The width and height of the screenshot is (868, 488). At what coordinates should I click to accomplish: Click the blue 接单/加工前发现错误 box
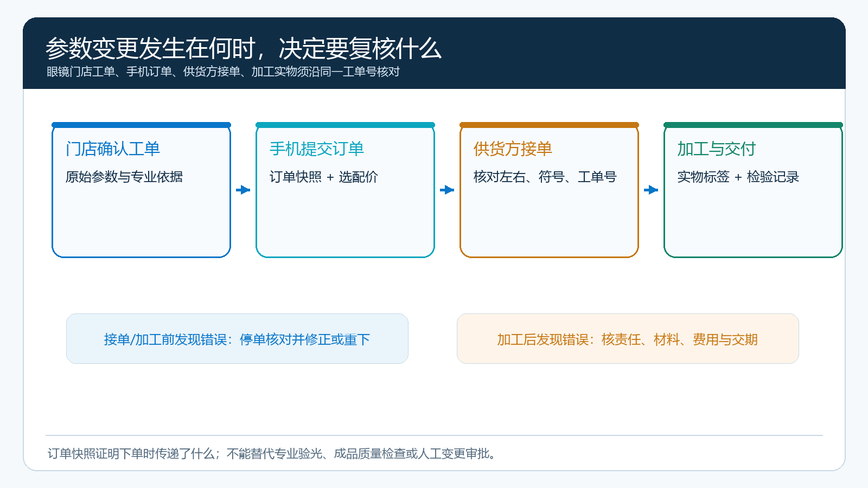(x=237, y=339)
